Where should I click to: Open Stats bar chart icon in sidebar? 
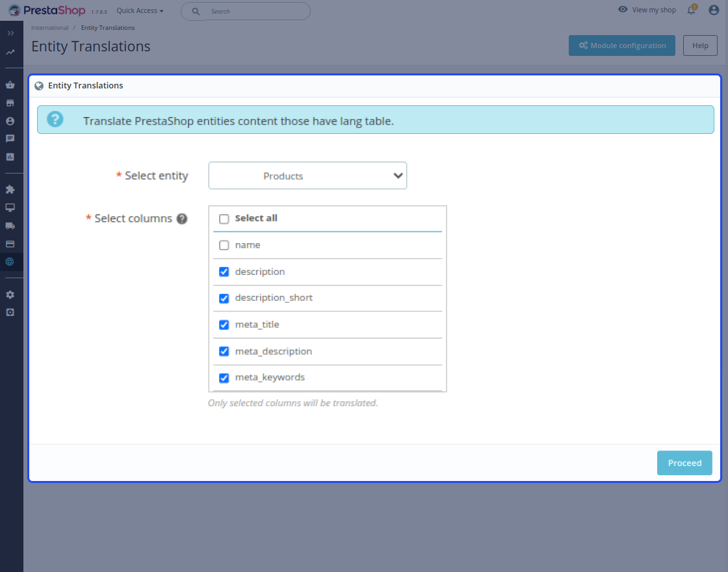coord(10,157)
